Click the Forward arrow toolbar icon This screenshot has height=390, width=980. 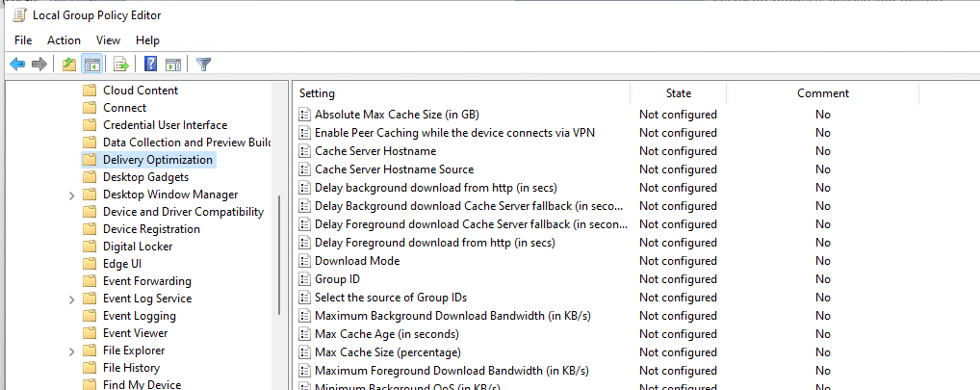(x=39, y=64)
